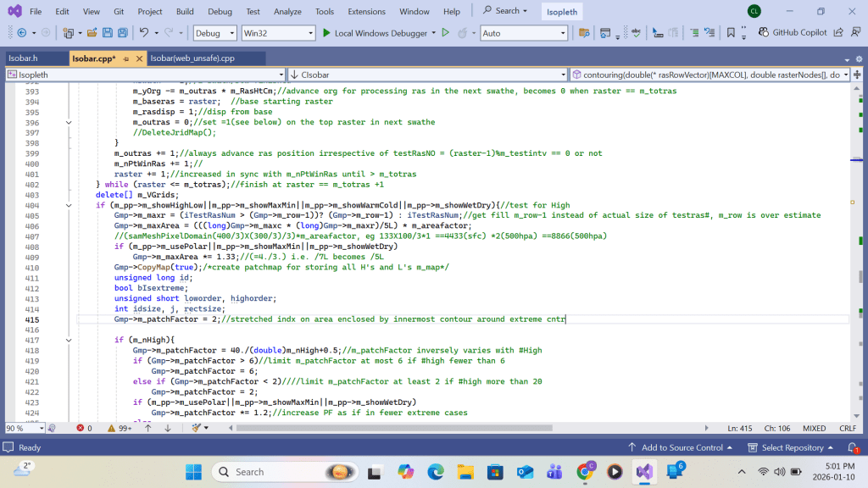Screen dimensions: 868x488
Task: Collapse the if (m_nHigh) block fold
Action: click(69, 340)
